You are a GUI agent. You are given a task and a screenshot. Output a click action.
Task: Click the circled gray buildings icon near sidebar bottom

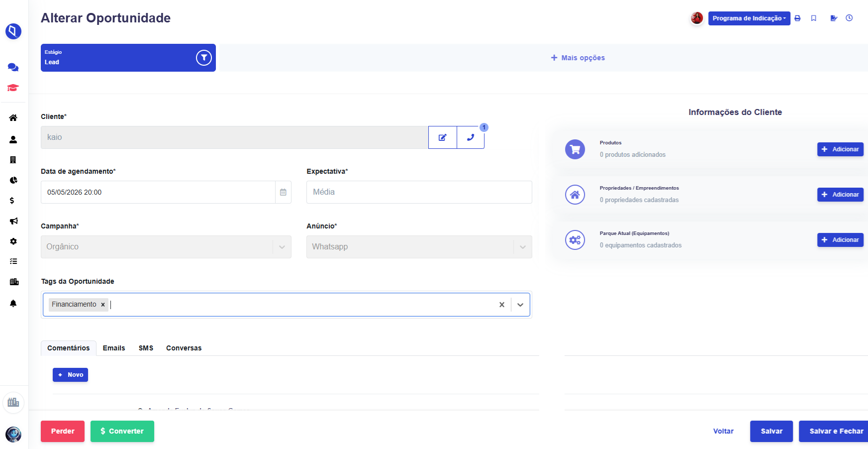pyautogui.click(x=13, y=402)
